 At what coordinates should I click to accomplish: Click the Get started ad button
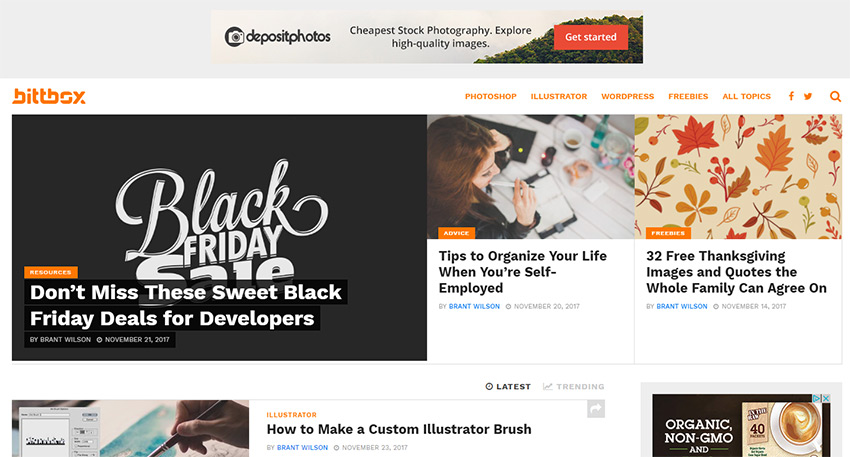tap(591, 37)
